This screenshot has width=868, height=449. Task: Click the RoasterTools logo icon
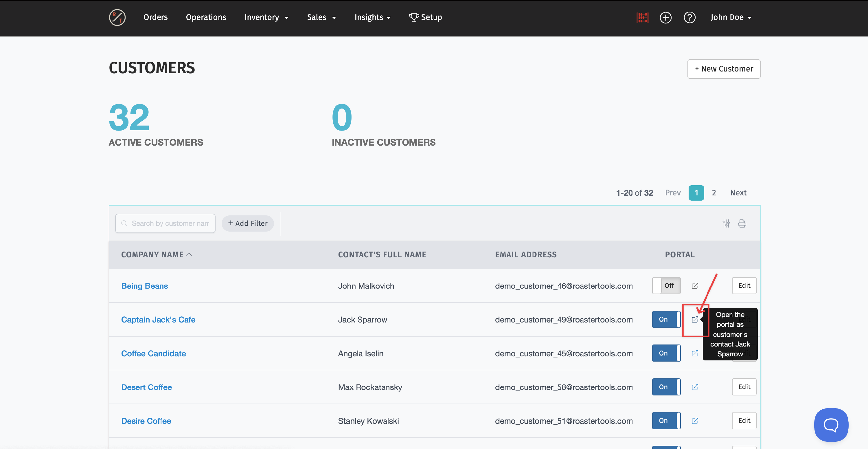point(117,18)
